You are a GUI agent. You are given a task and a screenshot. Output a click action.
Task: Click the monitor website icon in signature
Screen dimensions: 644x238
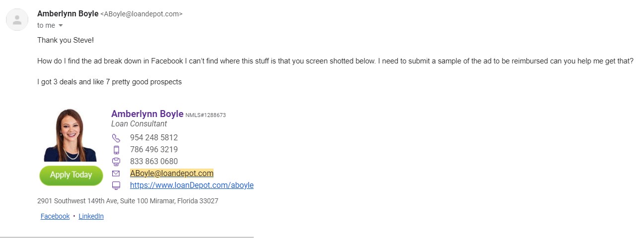point(116,185)
